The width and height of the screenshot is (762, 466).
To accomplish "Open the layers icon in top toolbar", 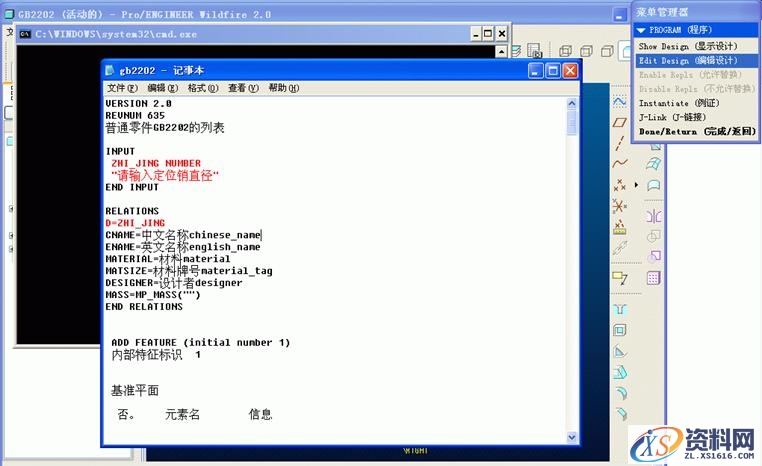I will coord(516,51).
